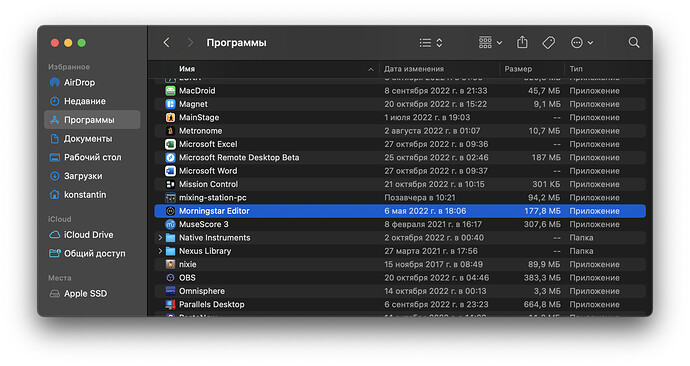Select the OBS file name
Viewport: 690px width, 366px height.
point(187,278)
